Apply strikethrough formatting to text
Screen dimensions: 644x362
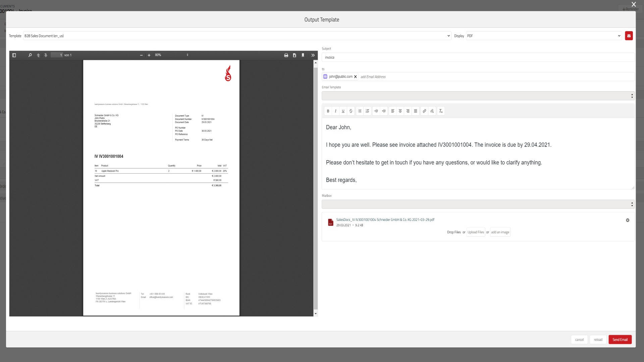351,111
